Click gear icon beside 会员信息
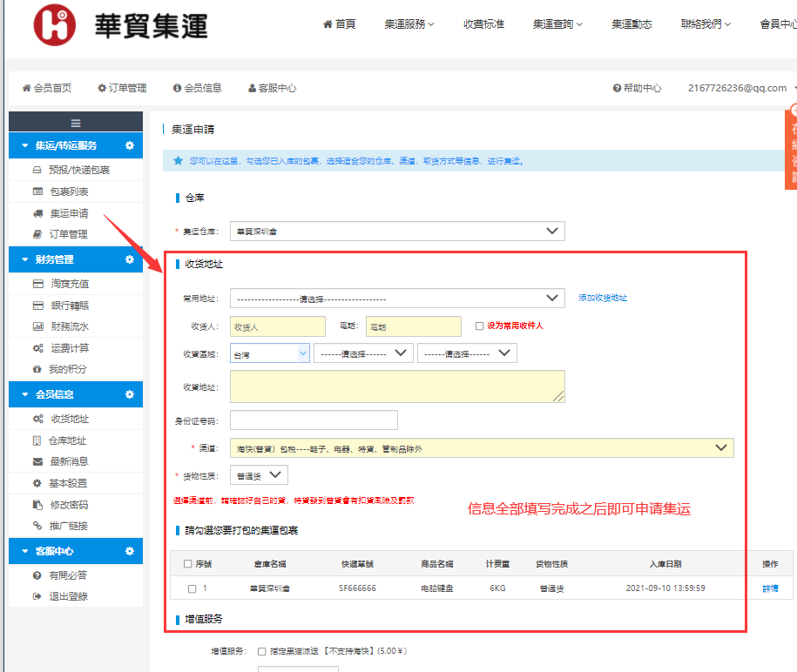 (130, 394)
